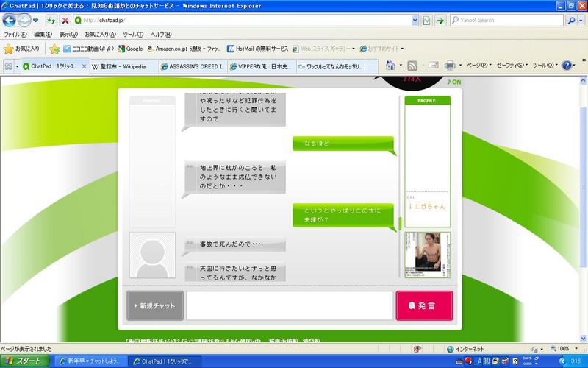The height and width of the screenshot is (368, 588).
Task: Click the green chat scroll handle
Action: [x=400, y=223]
